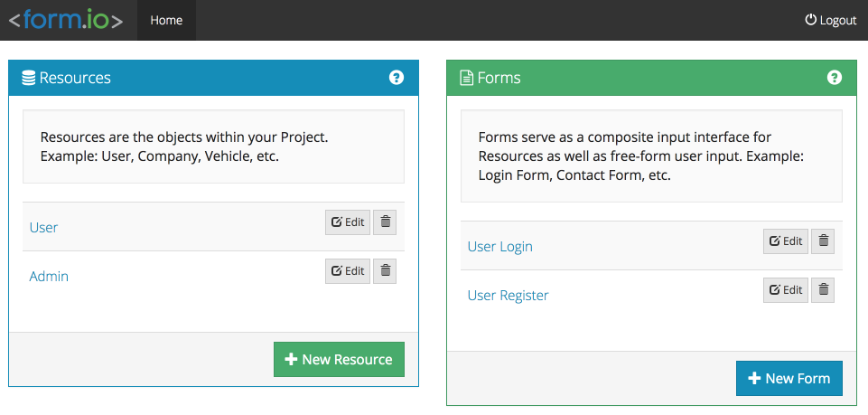Open help icon in Forms panel header
This screenshot has height=415, width=868.
(x=835, y=78)
